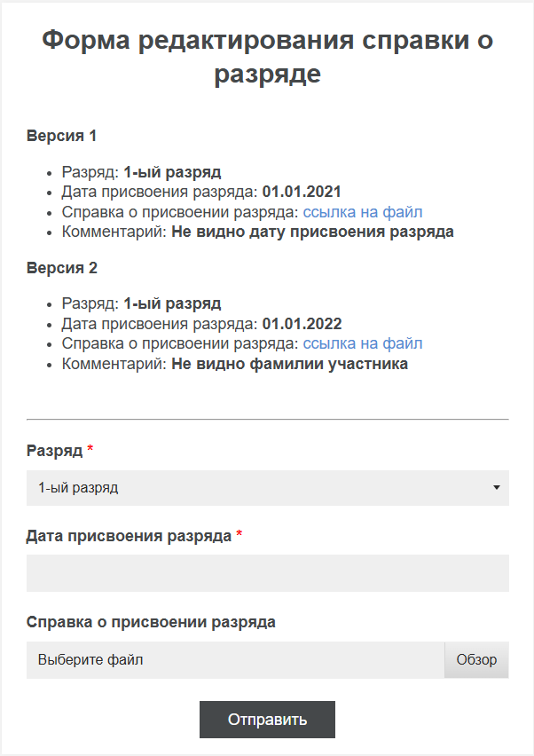Select the Версия 2 heading
Screen dimensions: 534x756
61,268
